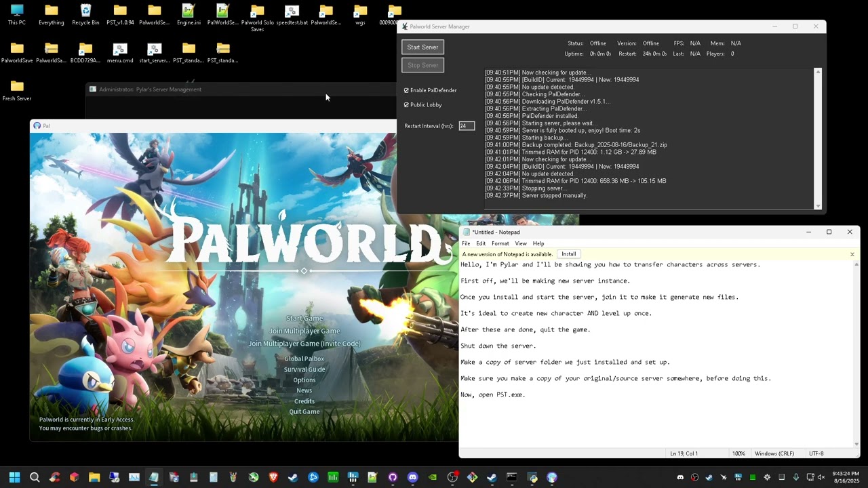The image size is (868, 488).
Task: Select speedtest.bat desktop icon
Action: pyautogui.click(x=292, y=15)
